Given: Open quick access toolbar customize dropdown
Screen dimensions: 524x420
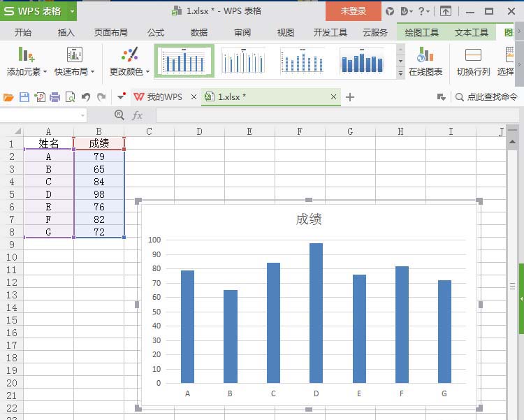Looking at the screenshot, I should 122,96.
